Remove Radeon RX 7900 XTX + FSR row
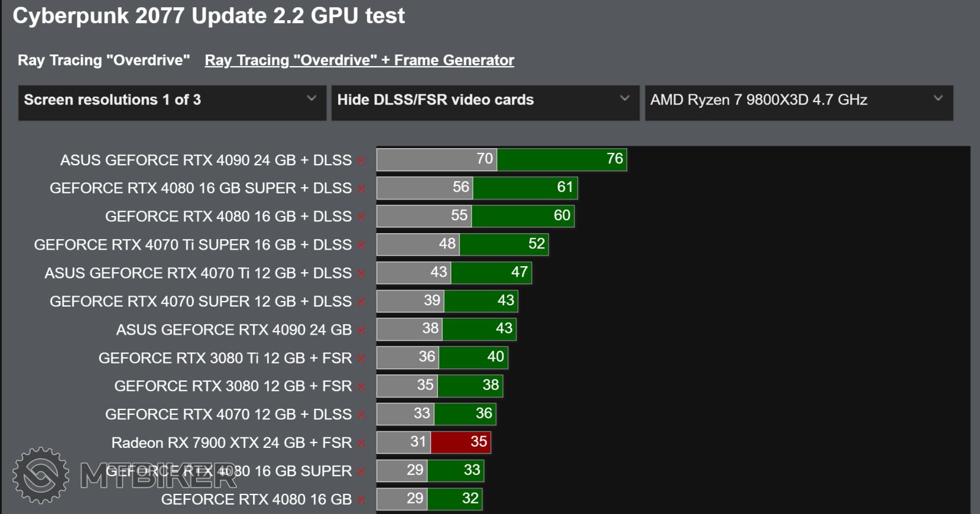The width and height of the screenshot is (980, 514). 361,444
